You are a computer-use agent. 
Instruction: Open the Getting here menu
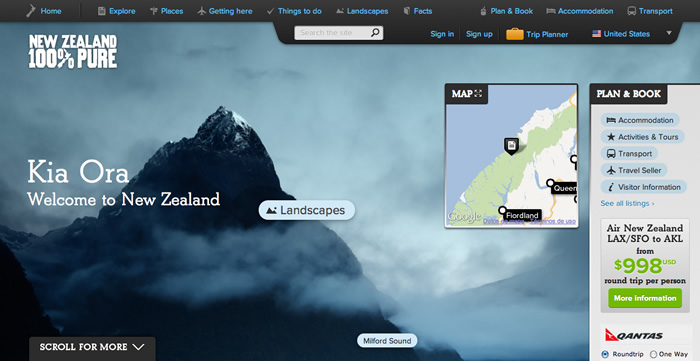click(x=225, y=11)
